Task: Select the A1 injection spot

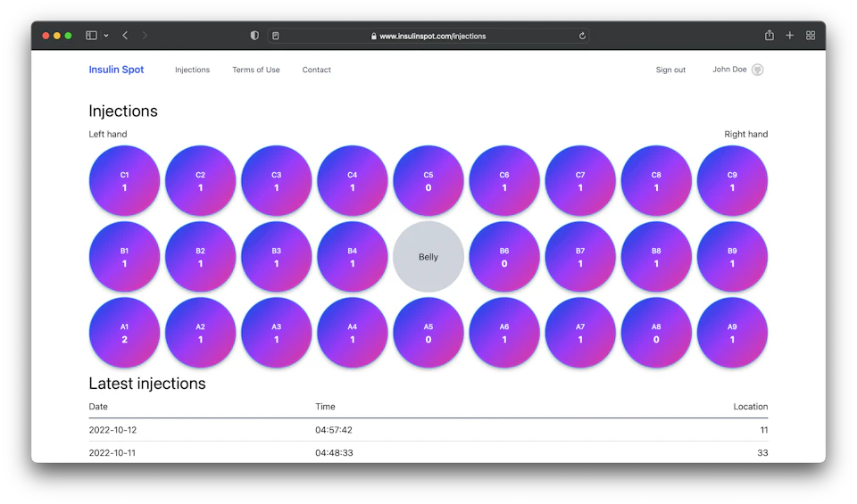Action: (124, 333)
